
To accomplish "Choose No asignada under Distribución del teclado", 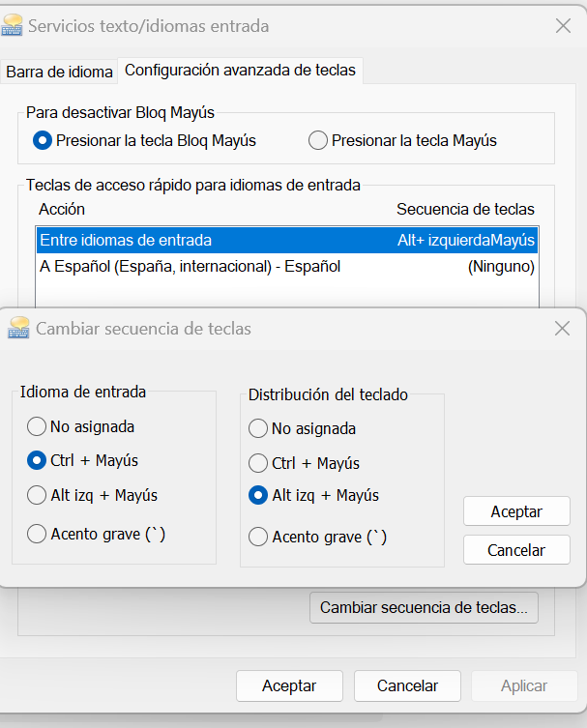I will [x=258, y=428].
